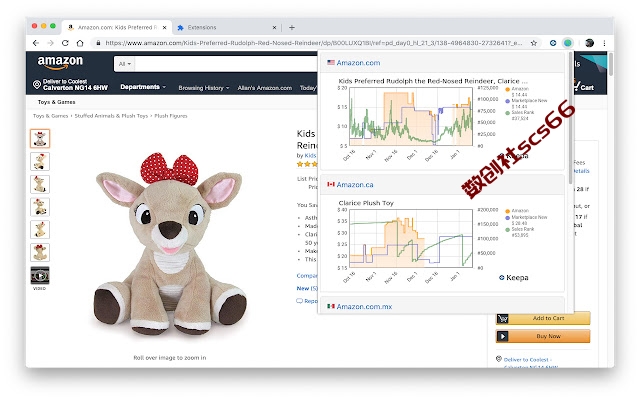Select the second product thumbnail
The image size is (640, 400).
pyautogui.click(x=40, y=162)
